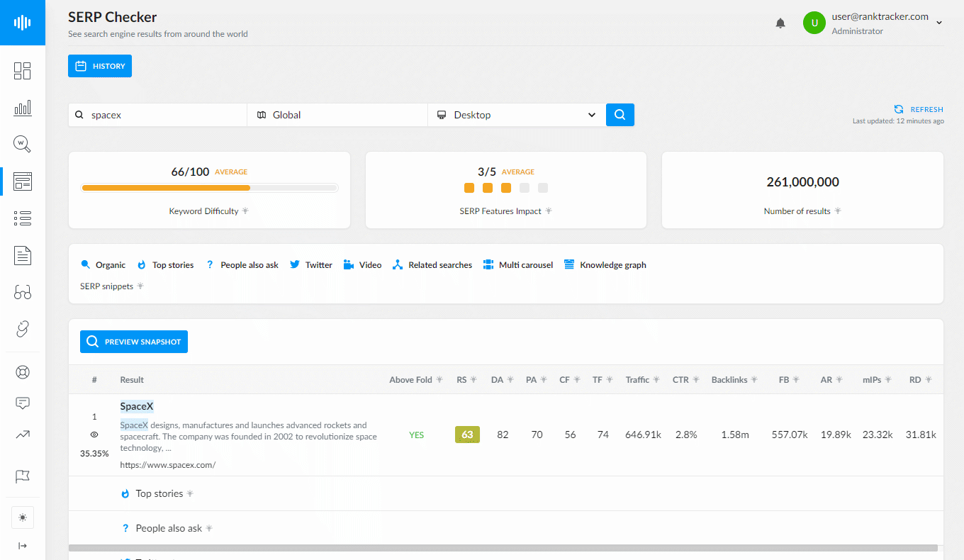This screenshot has width=964, height=560.
Task: Click the RS score badge 63
Action: pos(467,435)
